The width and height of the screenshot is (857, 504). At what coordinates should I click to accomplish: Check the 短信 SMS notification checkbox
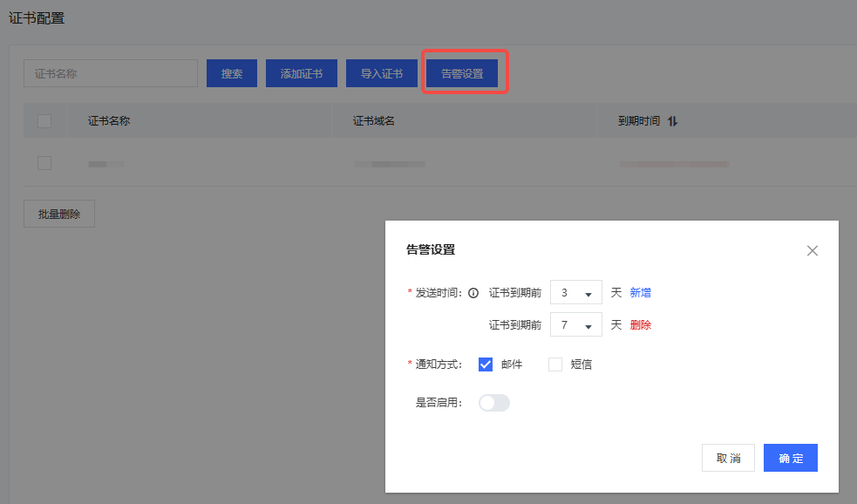554,364
